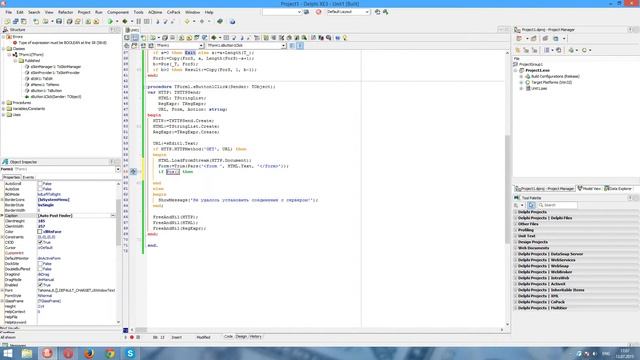Open File Explorer from the taskbar
Image resolution: width=640 pixels, height=360 pixels.
27,353
